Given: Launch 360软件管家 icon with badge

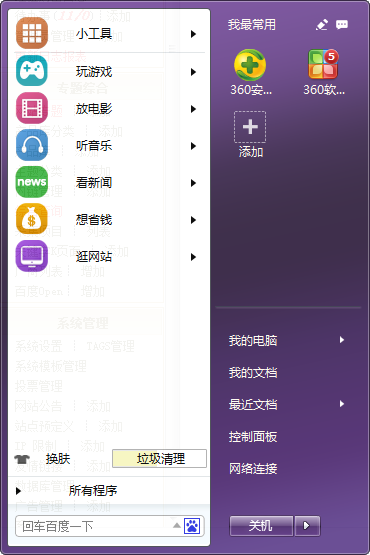Looking at the screenshot, I should (x=323, y=64).
